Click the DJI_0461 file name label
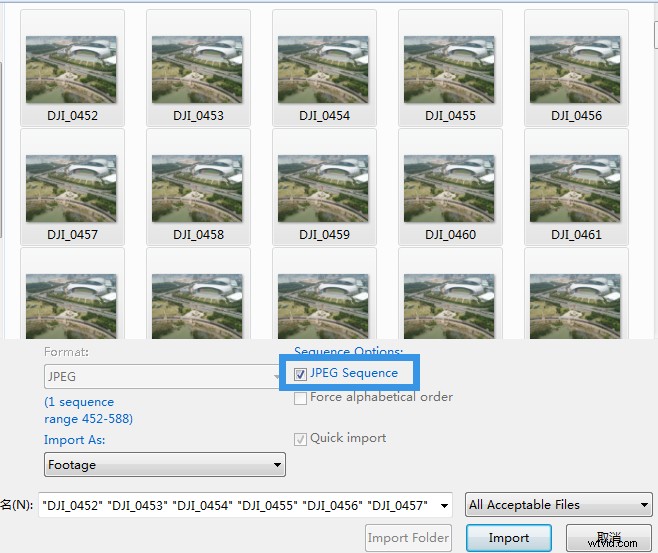This screenshot has height=553, width=658. pyautogui.click(x=576, y=235)
